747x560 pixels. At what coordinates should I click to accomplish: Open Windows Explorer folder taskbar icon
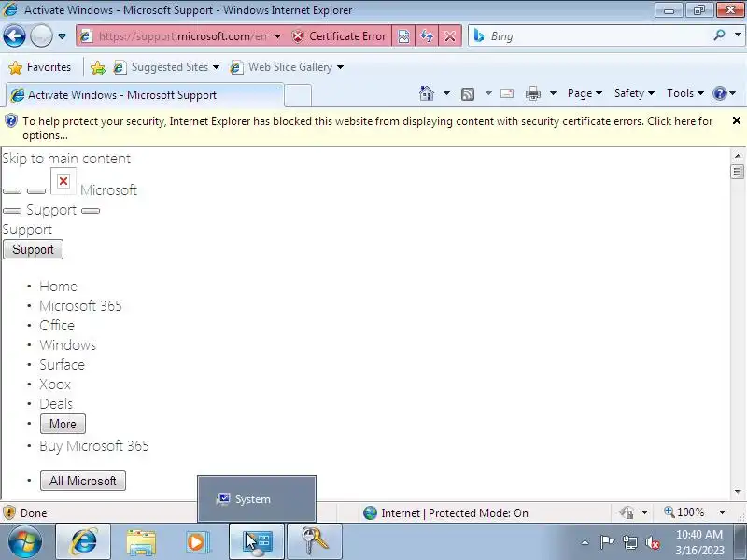[x=141, y=541]
